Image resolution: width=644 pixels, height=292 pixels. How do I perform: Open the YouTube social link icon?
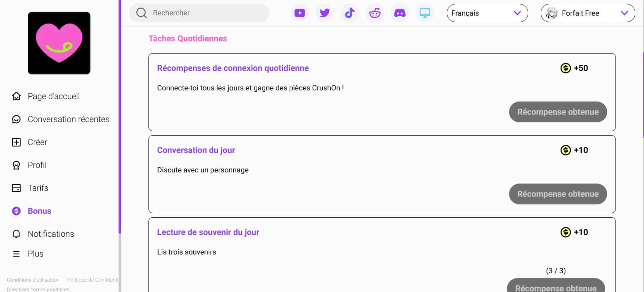pyautogui.click(x=299, y=13)
